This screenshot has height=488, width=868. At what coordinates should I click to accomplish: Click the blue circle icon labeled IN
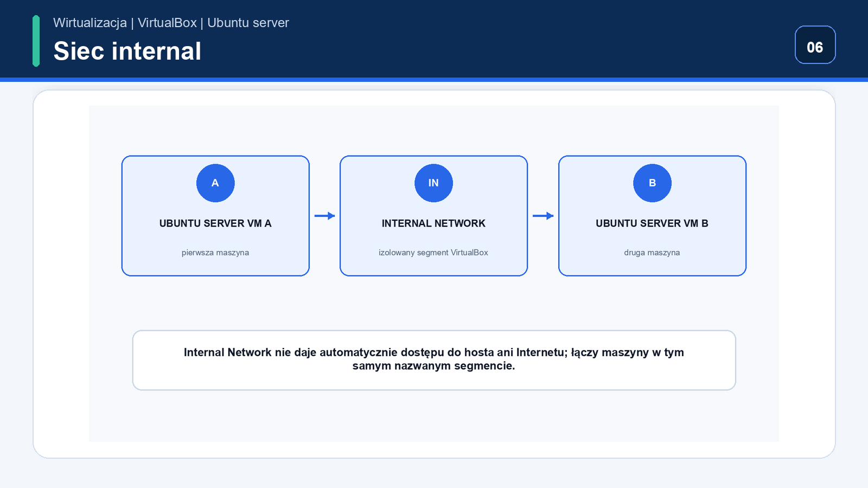pos(433,183)
